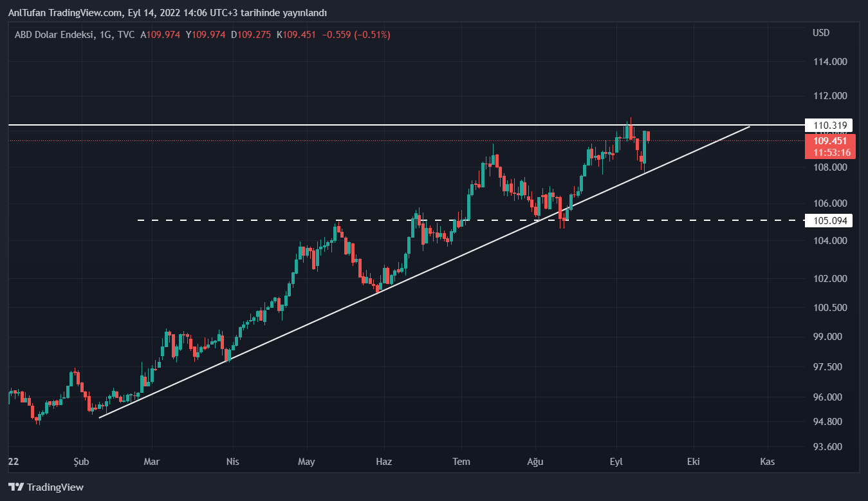
Task: Click the 108.000 price axis label
Action: [x=830, y=167]
